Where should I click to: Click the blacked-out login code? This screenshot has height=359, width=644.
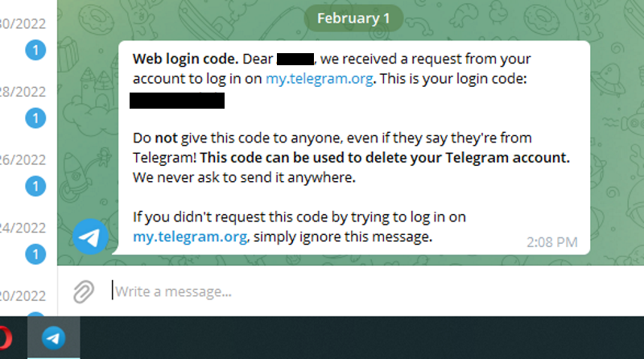point(177,101)
